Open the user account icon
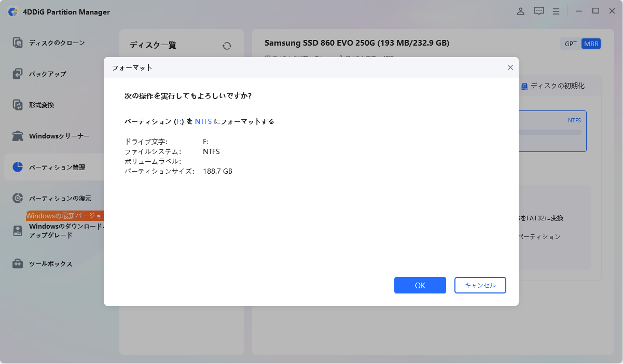Screen dimensions: 623x364 [521, 11]
